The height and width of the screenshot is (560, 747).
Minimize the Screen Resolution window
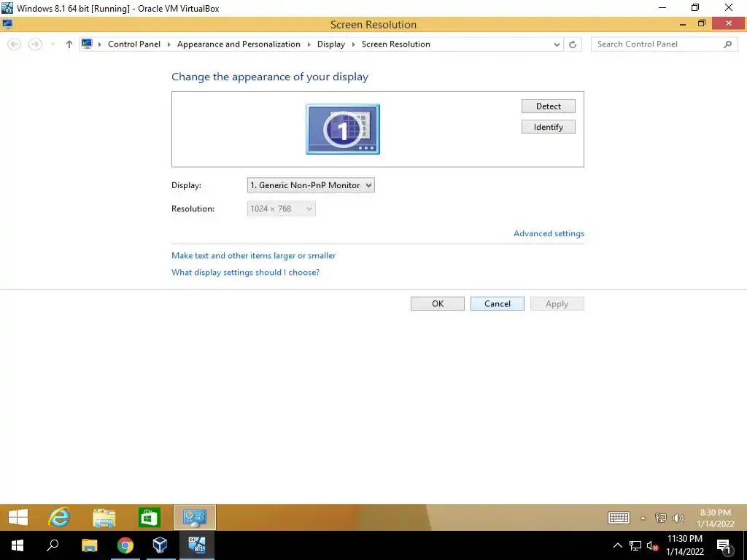683,24
